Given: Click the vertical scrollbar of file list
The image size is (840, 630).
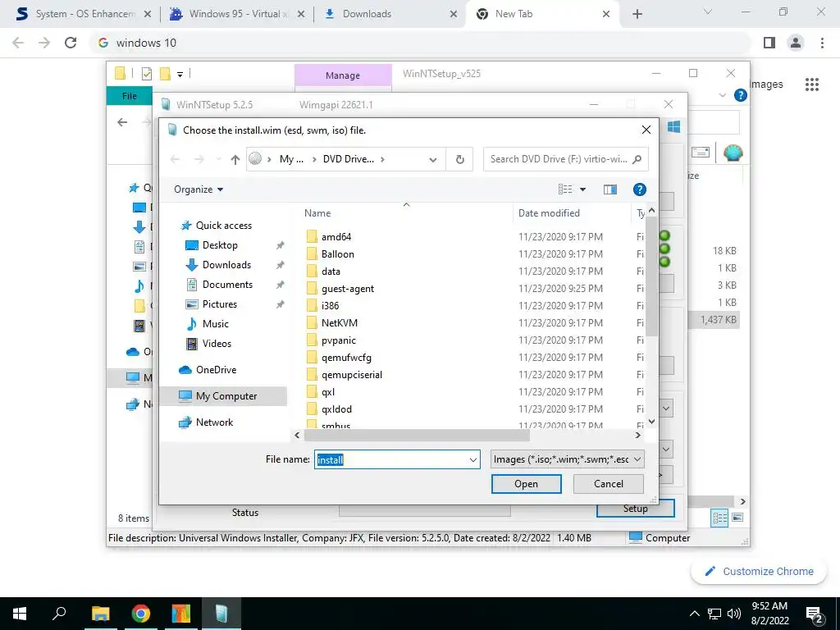Looking at the screenshot, I should [x=651, y=276].
